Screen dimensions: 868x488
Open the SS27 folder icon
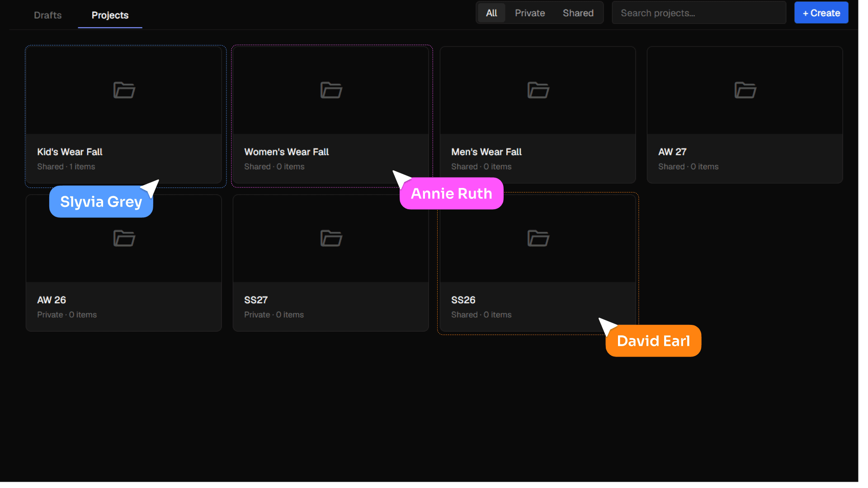(331, 238)
